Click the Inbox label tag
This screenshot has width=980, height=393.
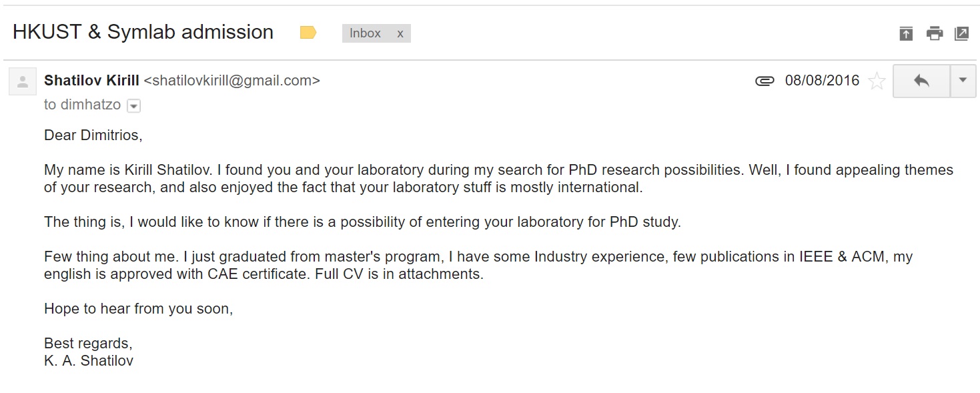click(x=366, y=33)
